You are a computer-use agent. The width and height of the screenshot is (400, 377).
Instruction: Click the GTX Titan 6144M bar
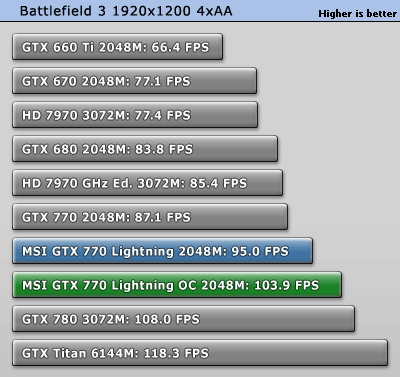coord(200,353)
